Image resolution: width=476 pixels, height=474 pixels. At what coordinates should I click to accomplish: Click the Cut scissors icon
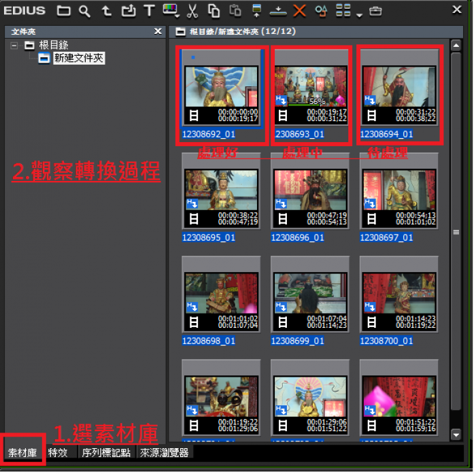pyautogui.click(x=192, y=10)
